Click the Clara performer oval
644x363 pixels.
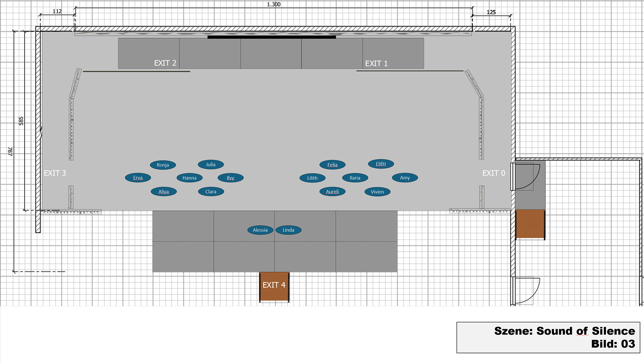pos(211,191)
